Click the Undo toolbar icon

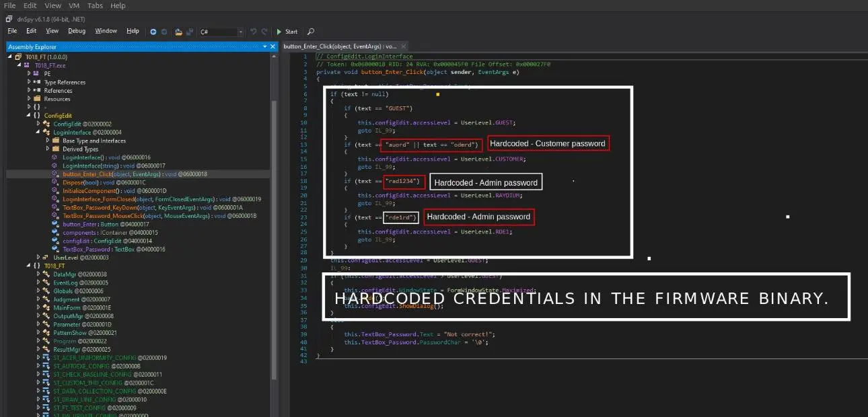click(254, 32)
